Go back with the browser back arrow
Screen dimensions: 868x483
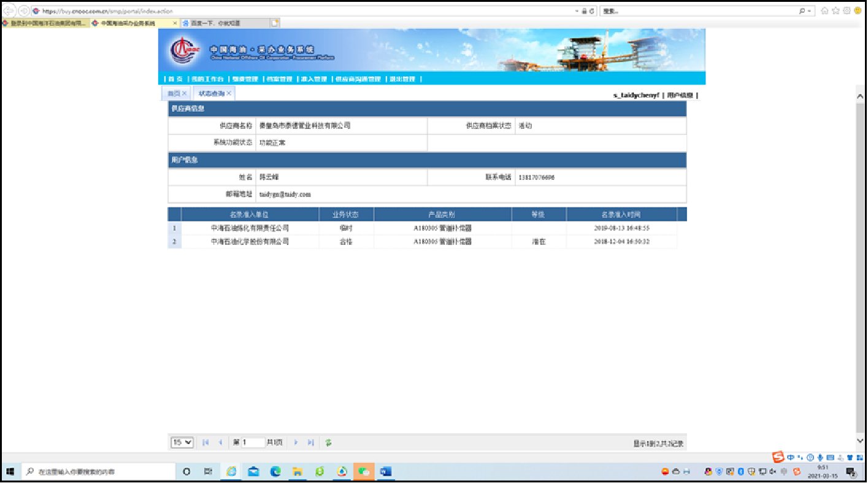pyautogui.click(x=9, y=11)
